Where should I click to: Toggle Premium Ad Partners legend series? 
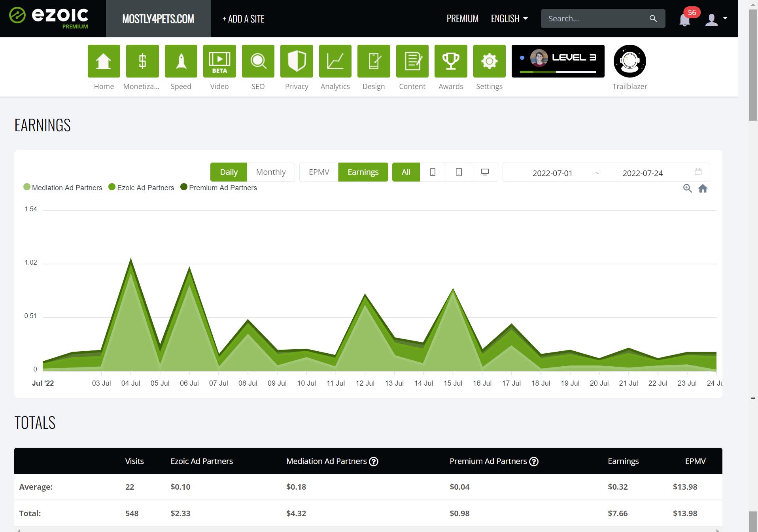tap(219, 187)
